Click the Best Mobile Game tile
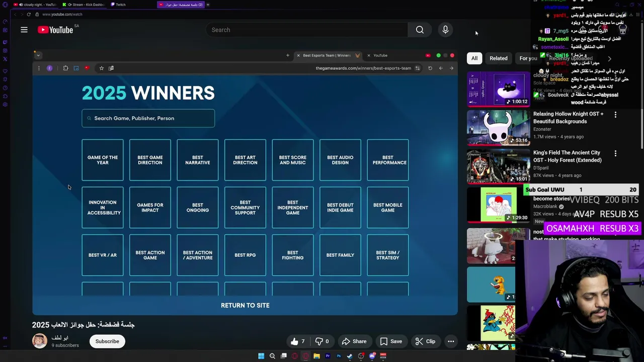This screenshot has height=362, width=644. (388, 208)
